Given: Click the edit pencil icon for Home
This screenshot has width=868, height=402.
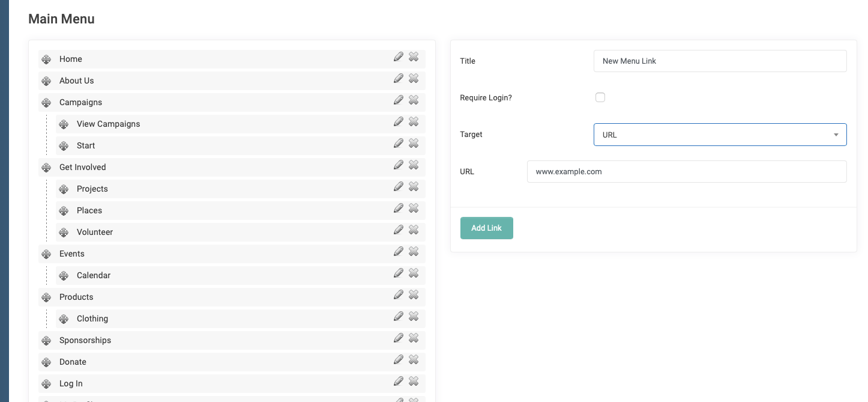Looking at the screenshot, I should click(399, 56).
